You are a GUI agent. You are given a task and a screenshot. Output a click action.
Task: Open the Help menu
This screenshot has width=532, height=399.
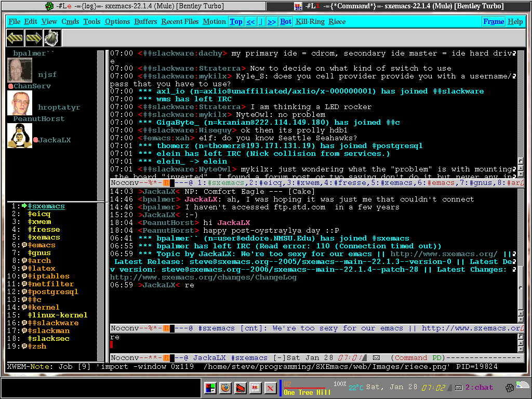click(515, 22)
